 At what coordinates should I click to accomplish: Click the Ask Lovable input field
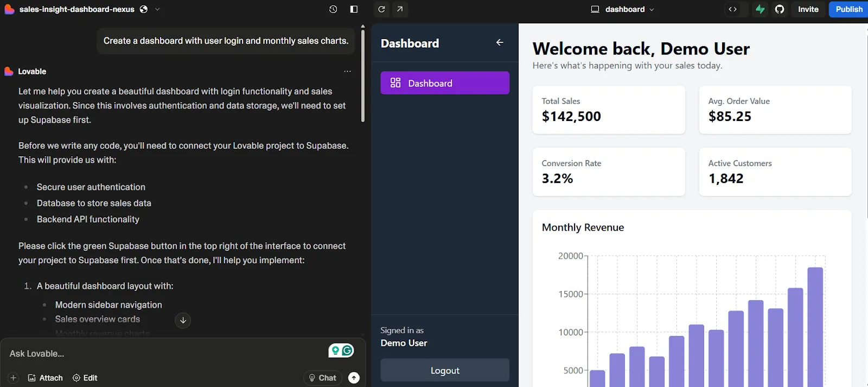coord(163,353)
